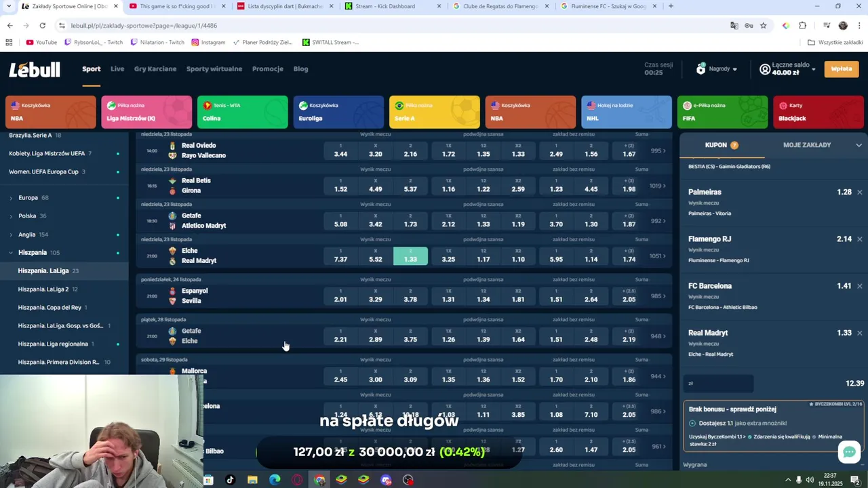Open more markets 995 for Real Oviedo match

pyautogui.click(x=658, y=150)
